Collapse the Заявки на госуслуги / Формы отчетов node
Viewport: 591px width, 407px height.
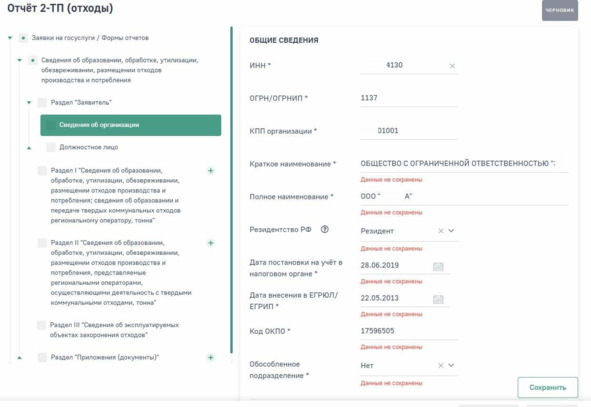[x=10, y=38]
